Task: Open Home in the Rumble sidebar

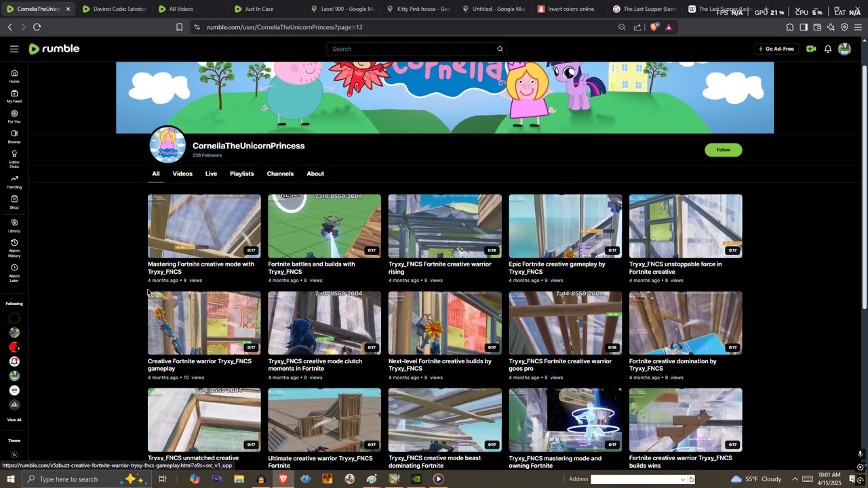Action: (14, 76)
